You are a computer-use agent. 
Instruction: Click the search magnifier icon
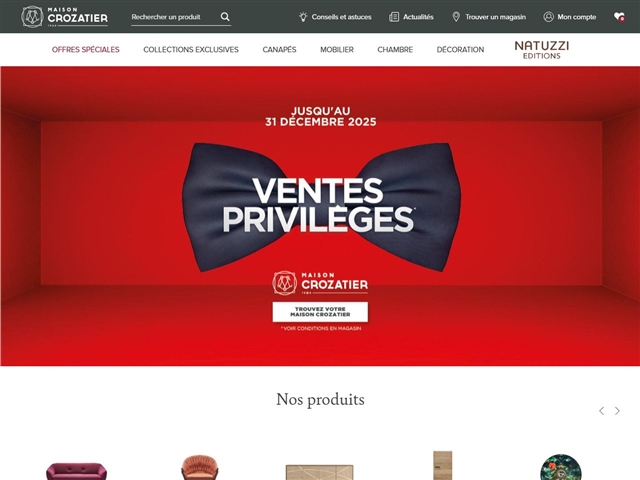[225, 17]
